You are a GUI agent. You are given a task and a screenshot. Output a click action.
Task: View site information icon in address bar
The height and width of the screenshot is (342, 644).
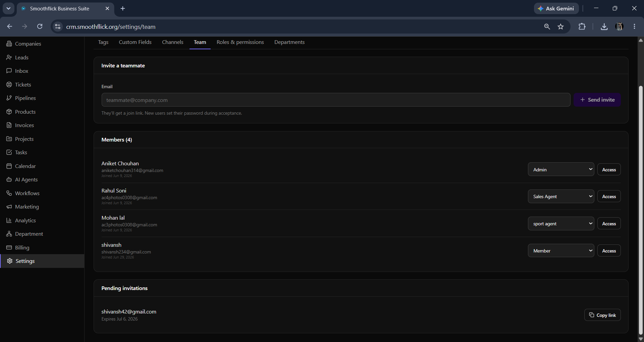[58, 26]
